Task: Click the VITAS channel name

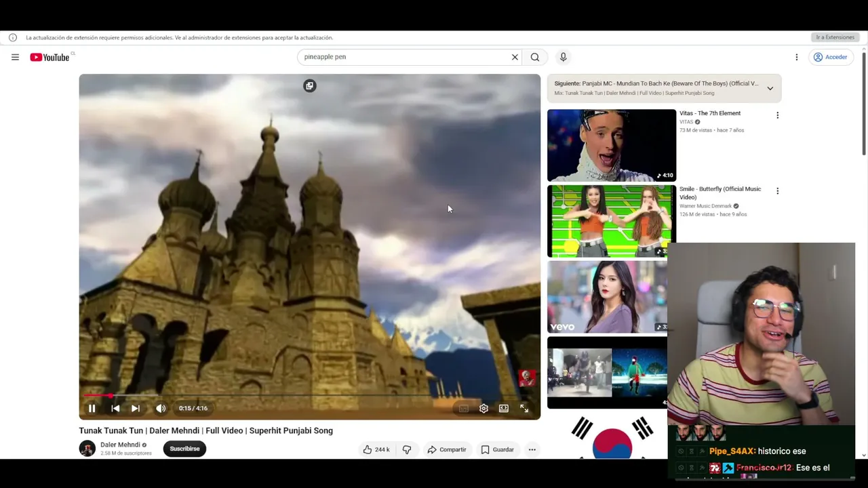Action: tap(686, 122)
